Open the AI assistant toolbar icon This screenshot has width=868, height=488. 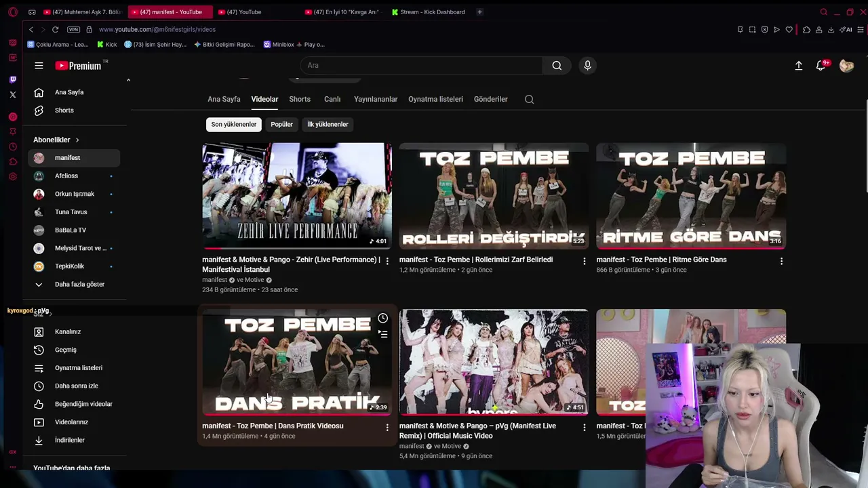coord(846,30)
